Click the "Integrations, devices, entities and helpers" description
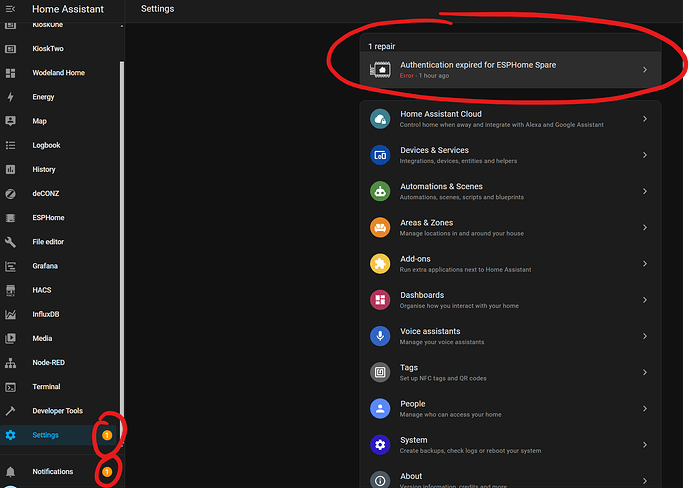Viewport: 690px width, 488px height. (x=458, y=161)
